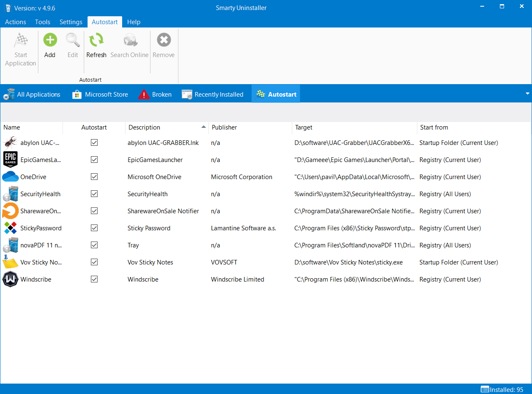Select the Autostart view tab
532x394 pixels.
pyautogui.click(x=276, y=95)
